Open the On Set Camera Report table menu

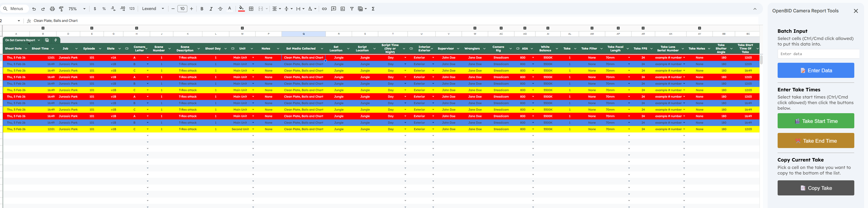click(x=39, y=40)
